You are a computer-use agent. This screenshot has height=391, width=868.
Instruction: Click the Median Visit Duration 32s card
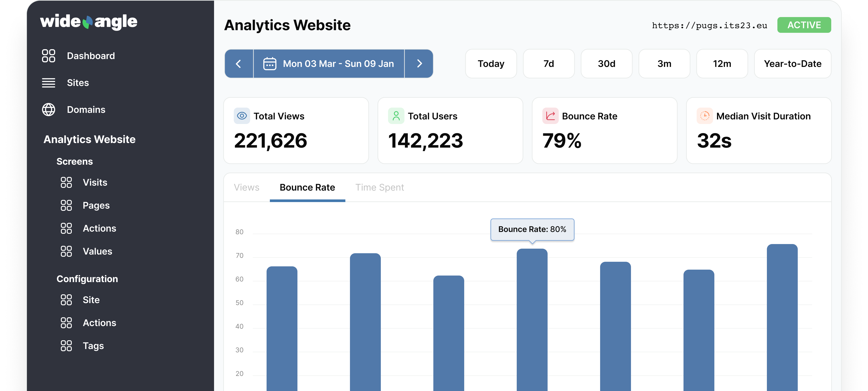[x=759, y=131]
